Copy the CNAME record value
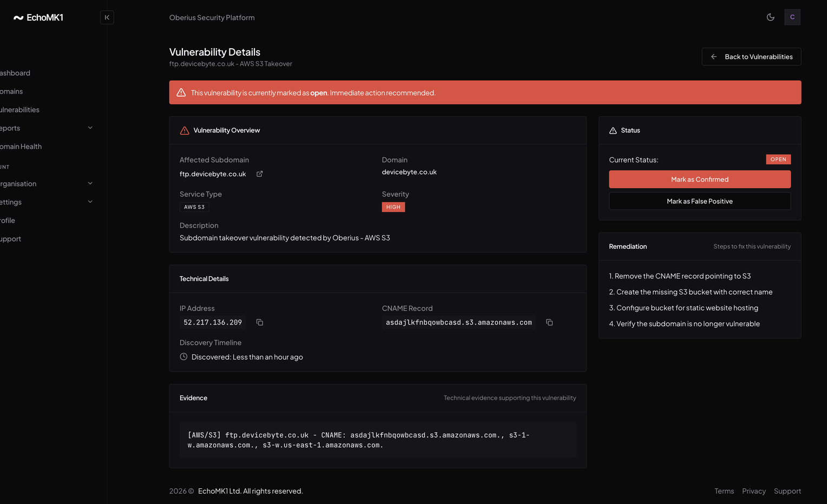The width and height of the screenshot is (827, 504). point(549,322)
